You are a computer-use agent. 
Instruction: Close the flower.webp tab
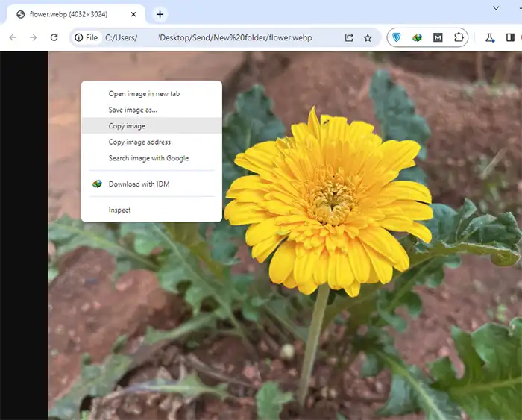point(133,14)
